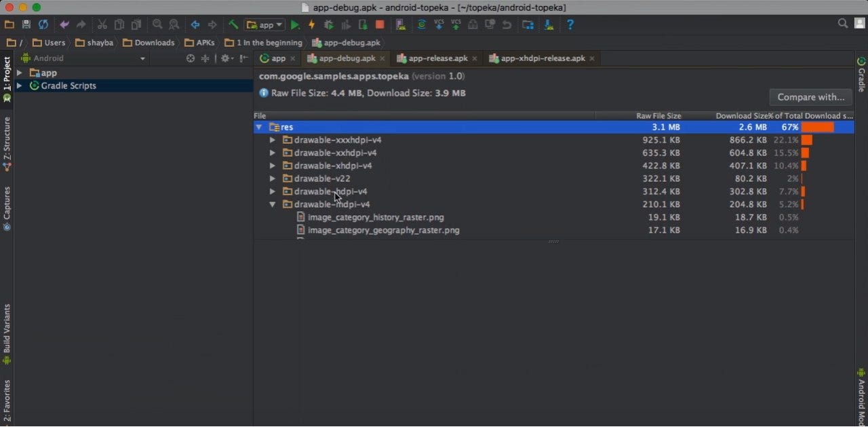
Task: Open the Z: Structure side tab
Action: tap(7, 143)
